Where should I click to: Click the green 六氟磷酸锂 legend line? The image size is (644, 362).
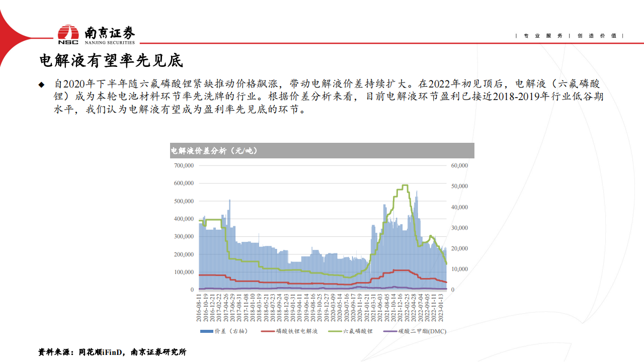335,331
